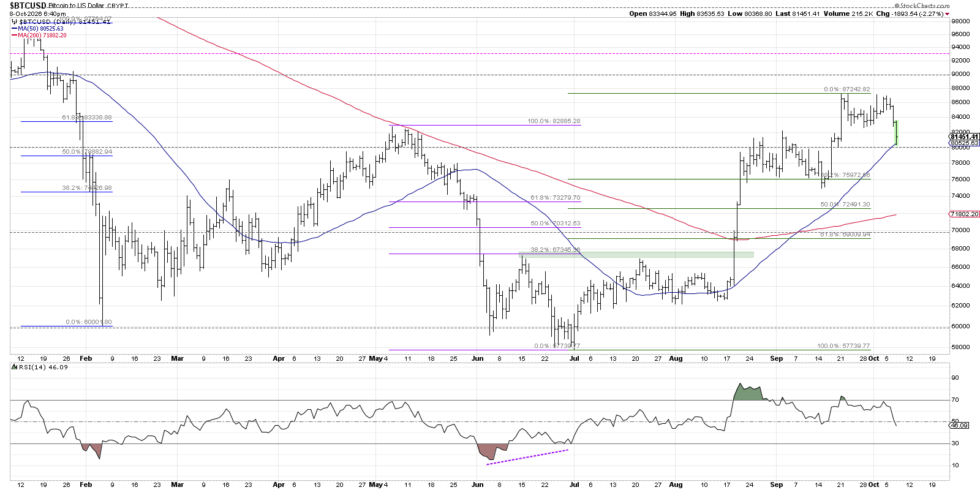Click the 61.8%: 73279.70 Fibonacci label

pyautogui.click(x=556, y=198)
